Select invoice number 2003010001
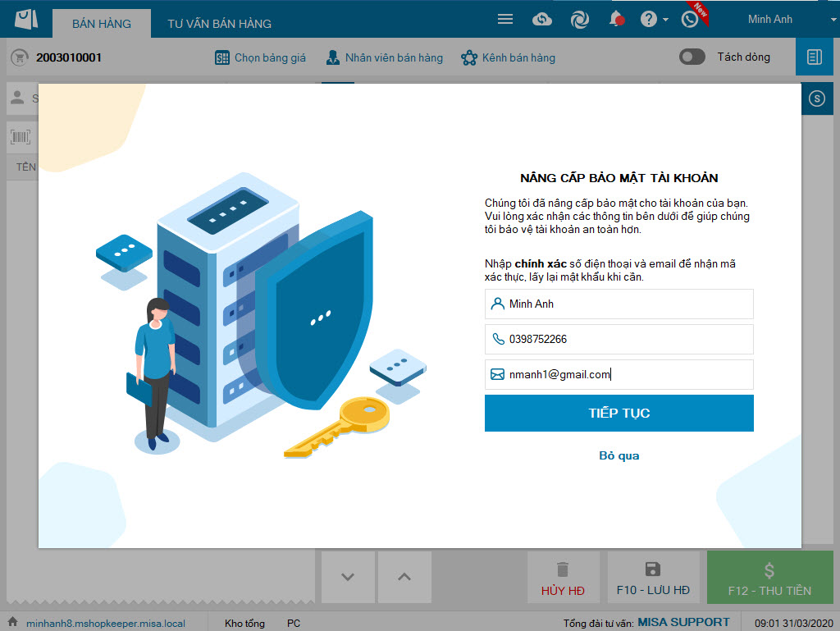The width and height of the screenshot is (840, 631). coord(69,57)
